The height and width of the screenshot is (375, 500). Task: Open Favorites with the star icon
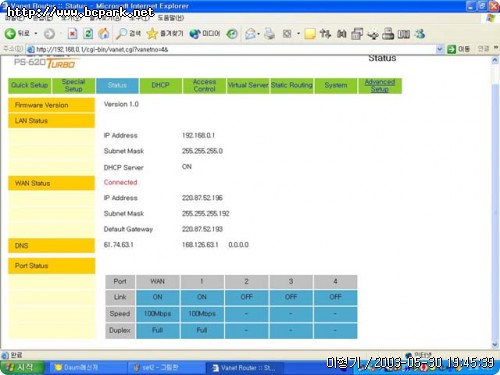(152, 34)
